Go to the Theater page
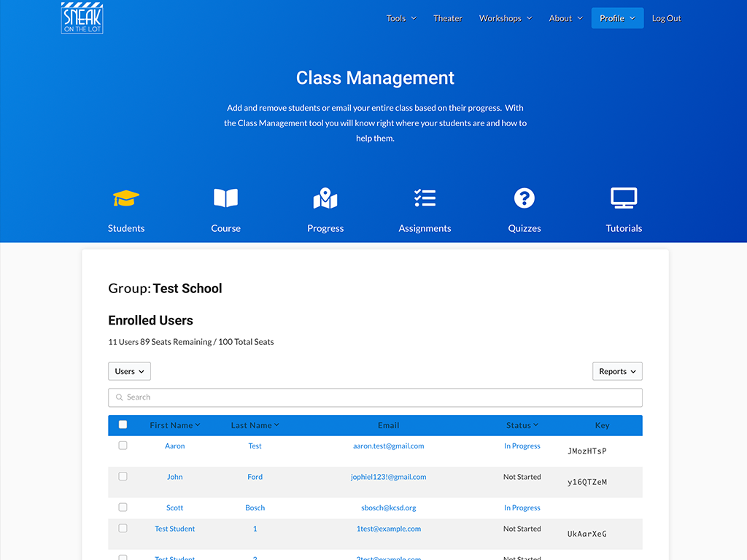Screen dimensions: 747x560 point(447,18)
